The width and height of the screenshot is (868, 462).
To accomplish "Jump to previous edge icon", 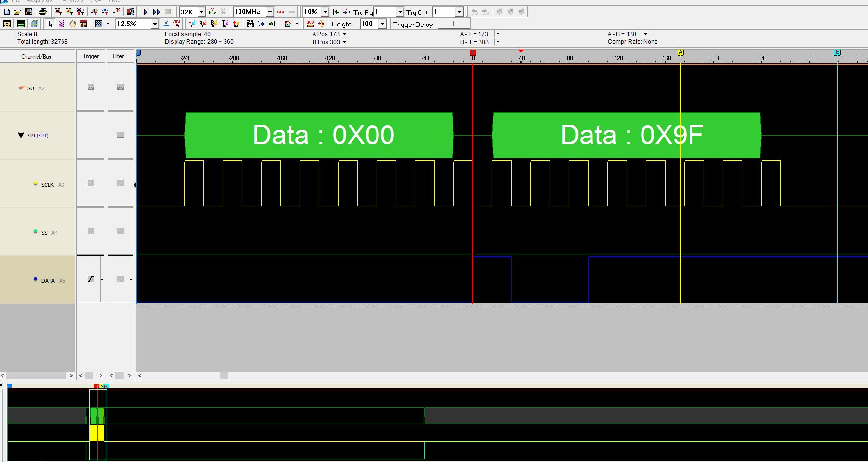I will [261, 24].
